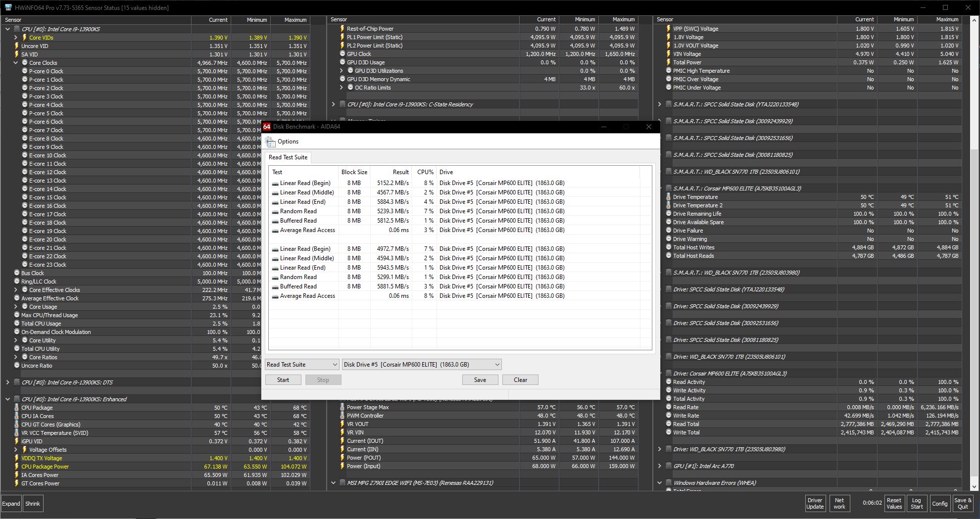The image size is (980, 519).
Task: Expand the C-State Residency sensor section
Action: [333, 104]
